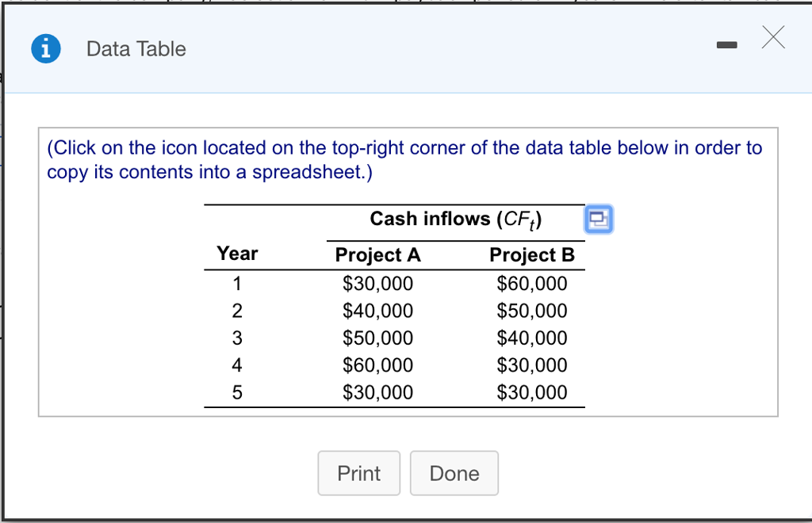Click the Project B column header
Image resolution: width=812 pixels, height=523 pixels.
531,254
